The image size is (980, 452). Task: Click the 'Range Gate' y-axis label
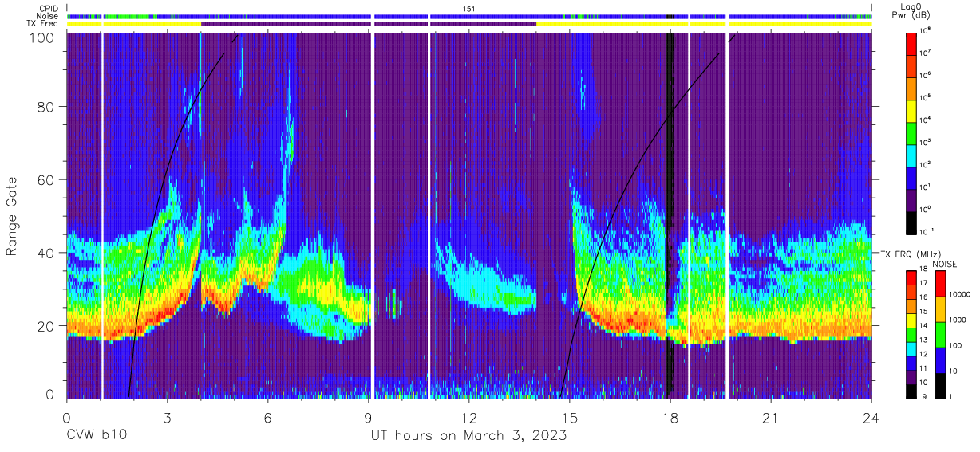click(x=12, y=216)
